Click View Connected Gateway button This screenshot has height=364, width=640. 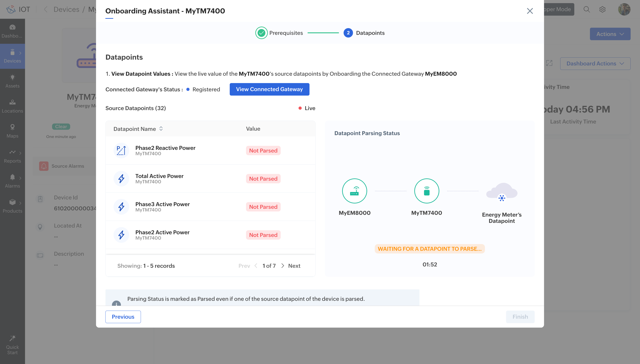coord(269,89)
